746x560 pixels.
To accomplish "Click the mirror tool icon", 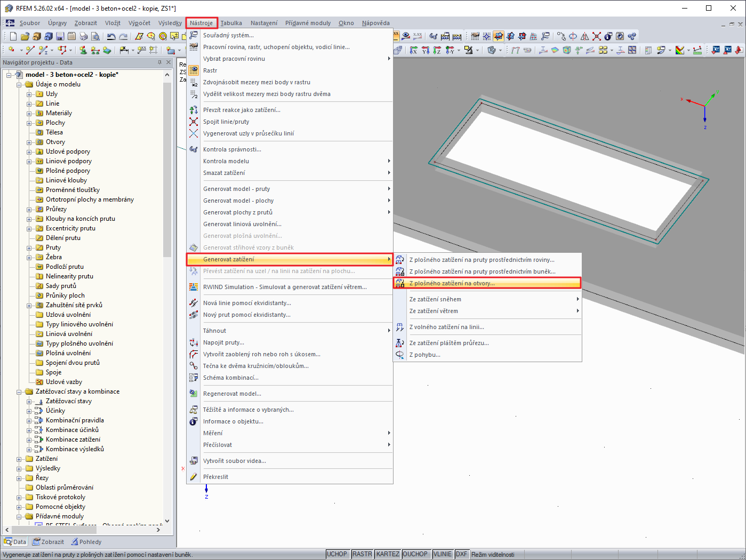I will [585, 36].
